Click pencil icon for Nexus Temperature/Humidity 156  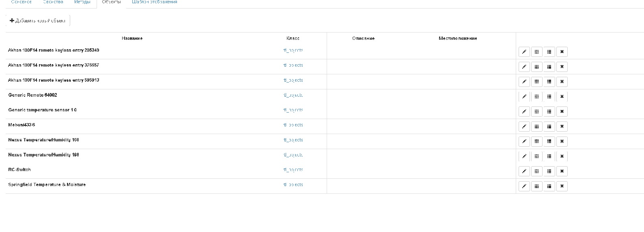click(524, 142)
